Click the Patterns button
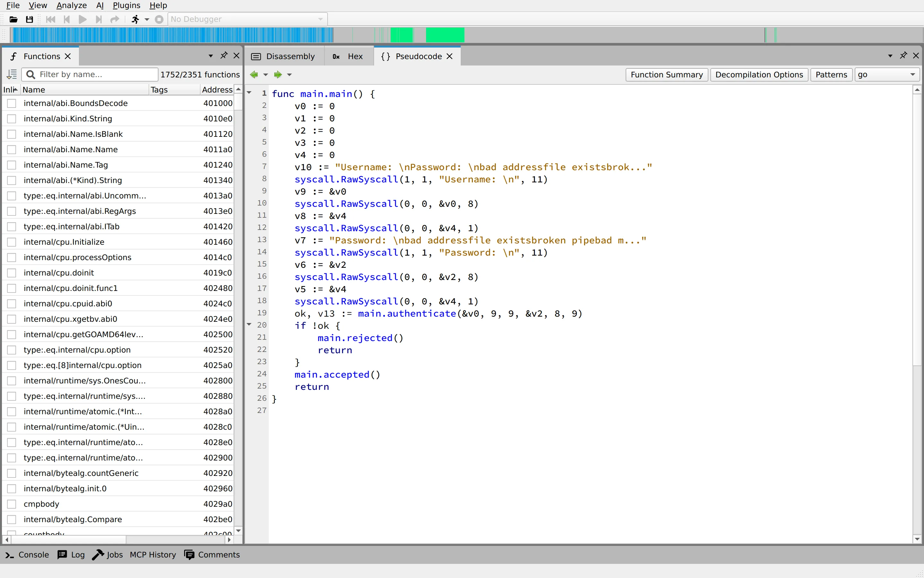The height and width of the screenshot is (578, 924). pos(831,74)
